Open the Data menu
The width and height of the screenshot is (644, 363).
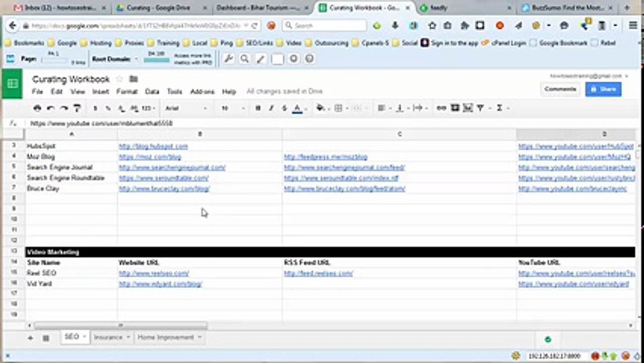[152, 91]
